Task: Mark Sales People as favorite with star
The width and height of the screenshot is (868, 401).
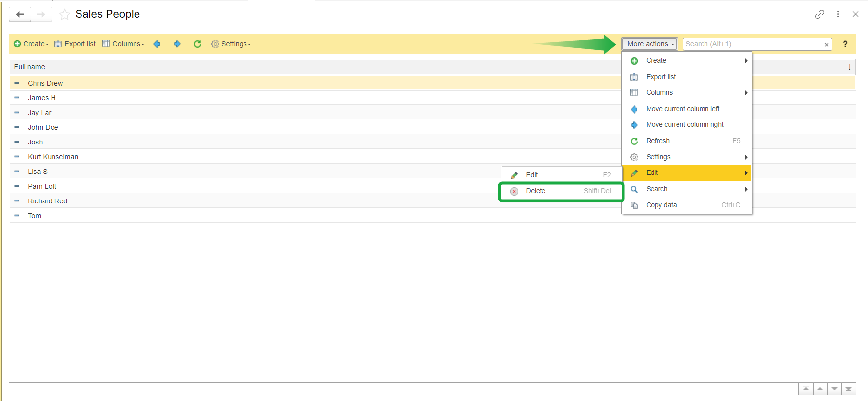Action: (x=64, y=15)
